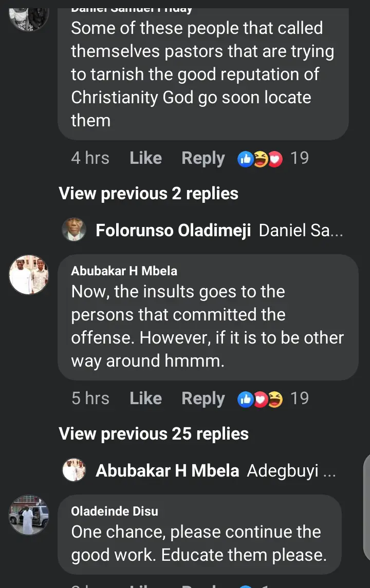
Task: Tap Abubakar H Mbela's small reply avatar
Action: [x=74, y=470]
